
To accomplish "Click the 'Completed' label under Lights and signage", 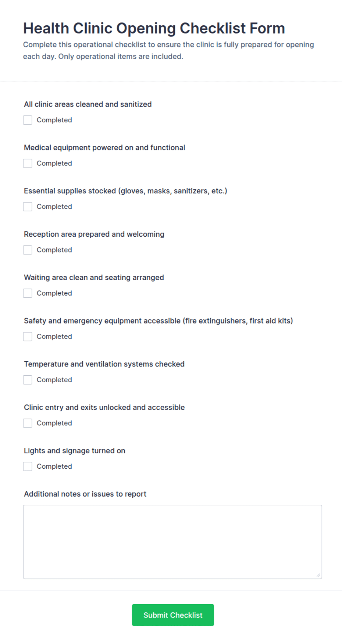I will 54,466.
